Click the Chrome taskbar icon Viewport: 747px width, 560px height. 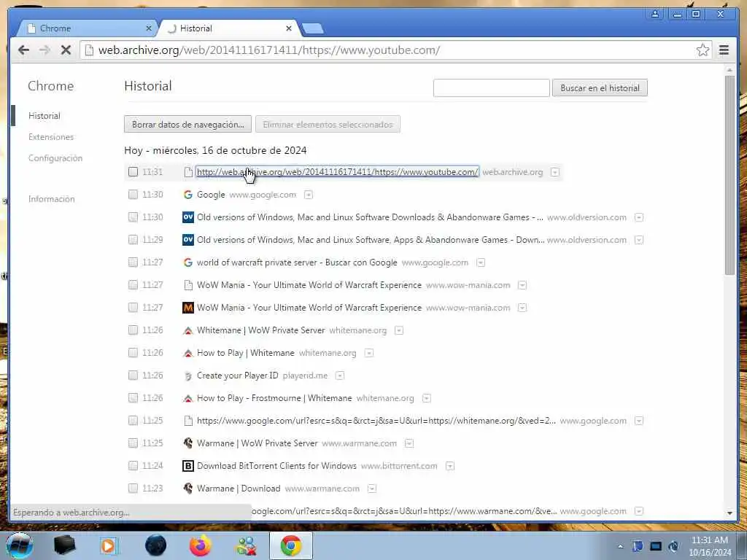pos(290,545)
